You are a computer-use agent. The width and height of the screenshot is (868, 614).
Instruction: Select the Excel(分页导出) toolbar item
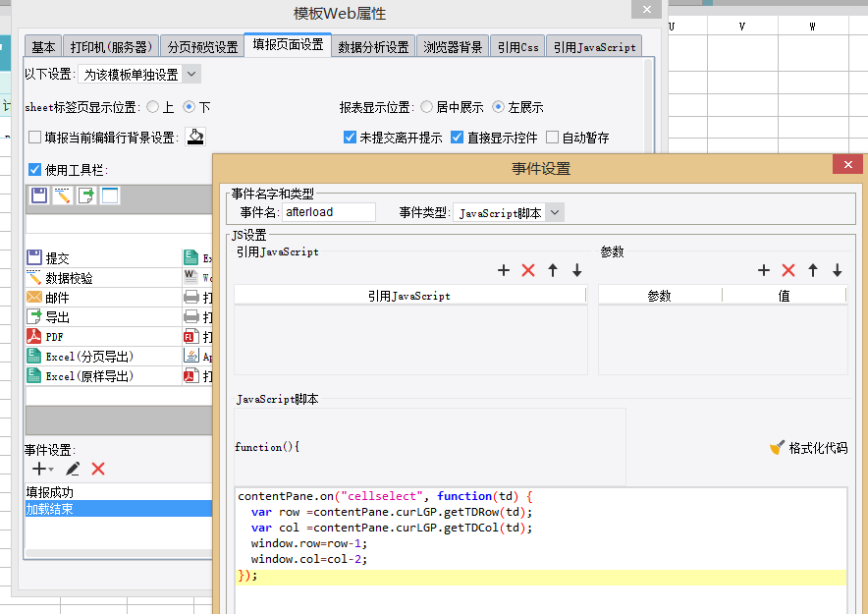pyautogui.click(x=103, y=356)
